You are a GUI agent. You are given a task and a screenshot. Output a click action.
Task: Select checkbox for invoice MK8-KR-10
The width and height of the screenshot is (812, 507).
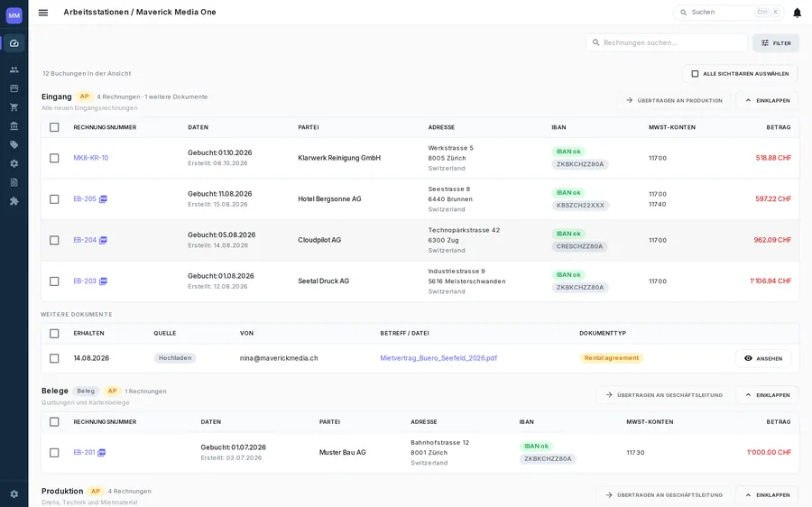click(x=54, y=158)
